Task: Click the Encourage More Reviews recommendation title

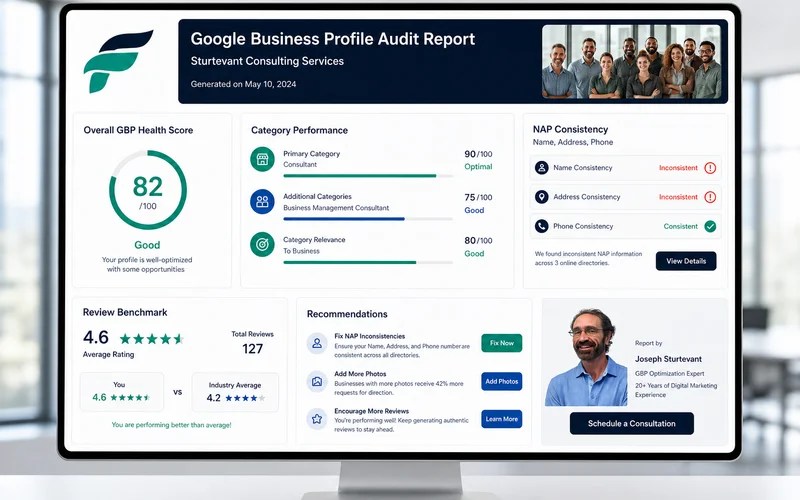Action: point(371,411)
